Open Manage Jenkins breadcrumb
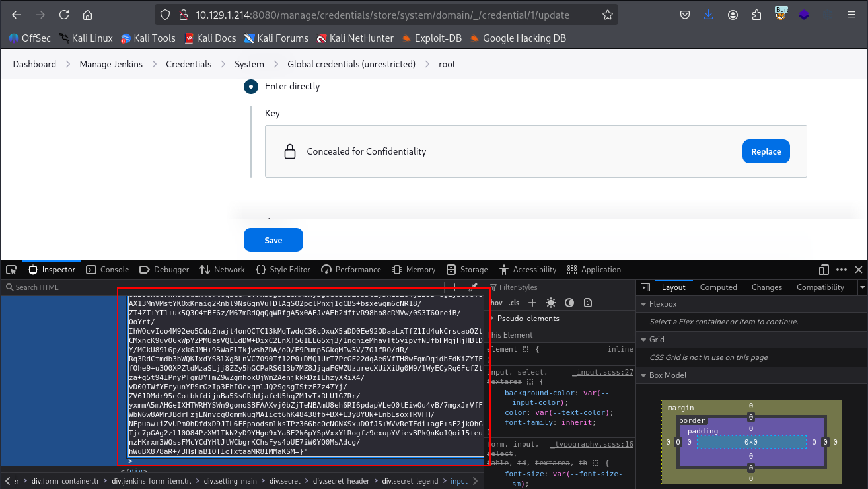 [110, 64]
